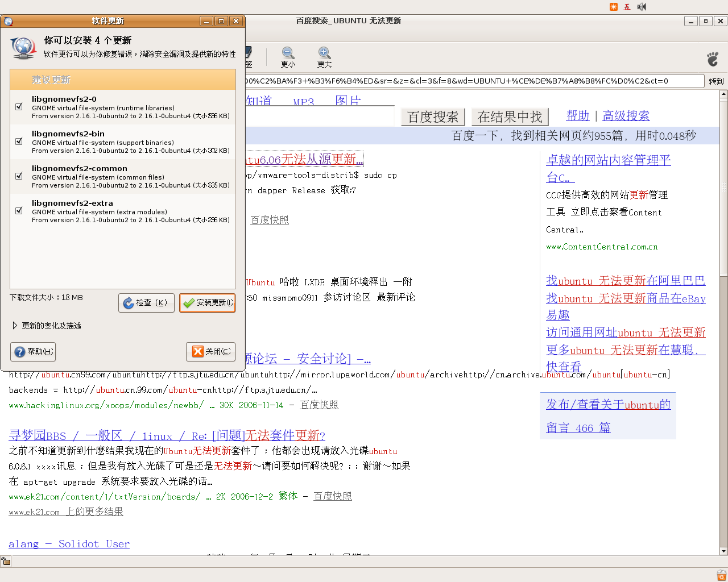Open 访问通用网址ubuntu 无法更新 link
Image resolution: width=728 pixels, height=582 pixels.
pos(626,332)
